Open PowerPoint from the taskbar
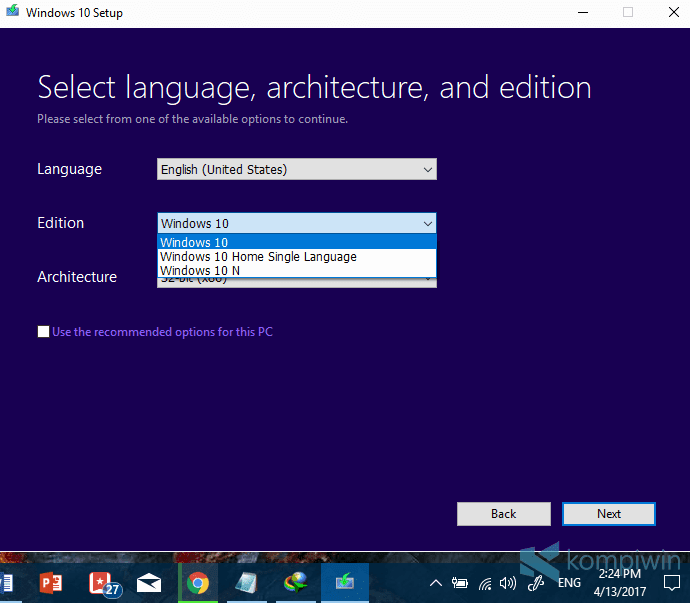 point(51,583)
